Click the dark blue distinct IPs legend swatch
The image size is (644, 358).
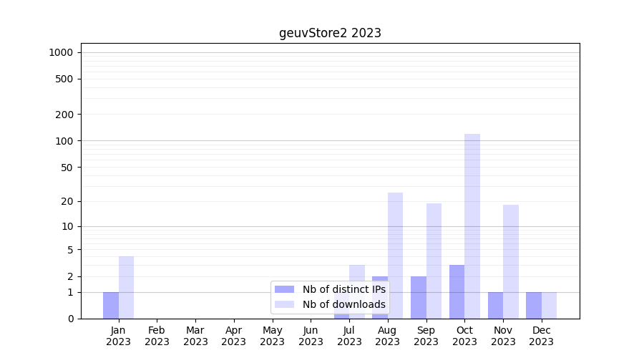click(x=284, y=289)
